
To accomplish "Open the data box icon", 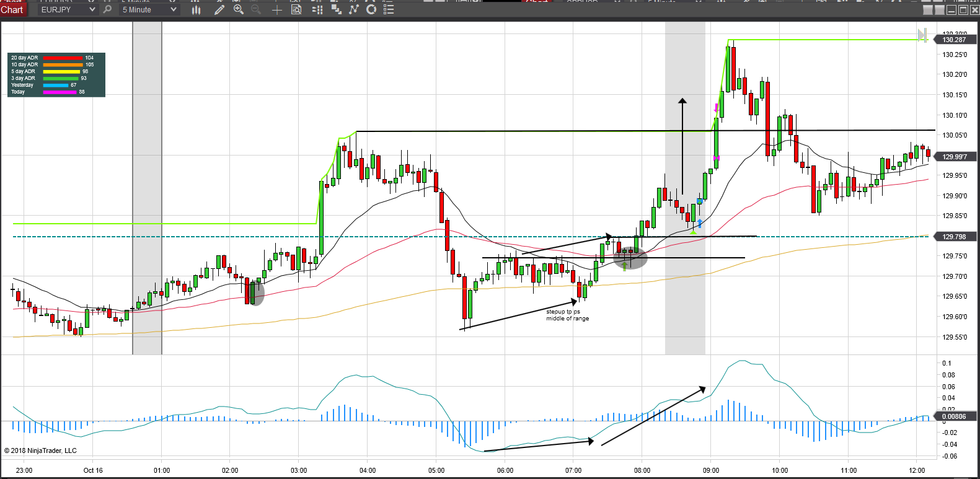I will pyautogui.click(x=296, y=9).
